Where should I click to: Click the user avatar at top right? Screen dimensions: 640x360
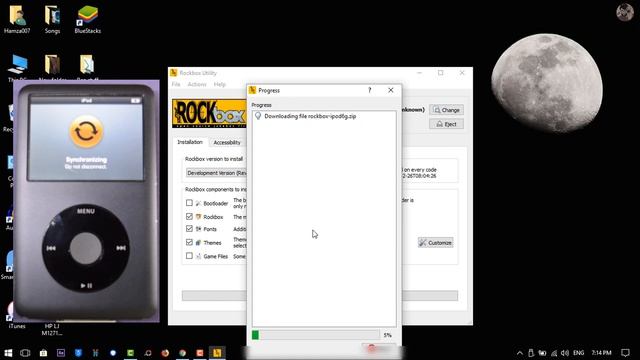click(x=624, y=12)
